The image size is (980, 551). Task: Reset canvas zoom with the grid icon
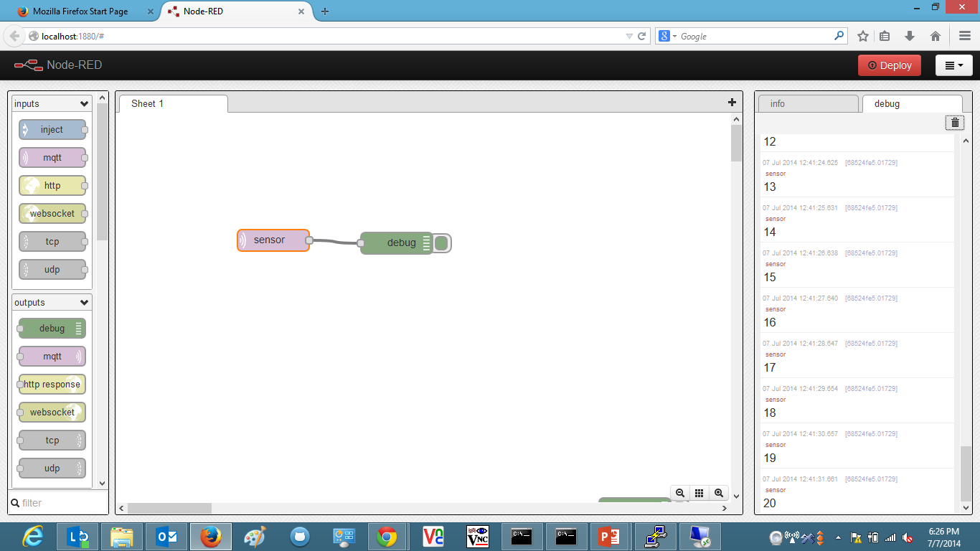(699, 494)
